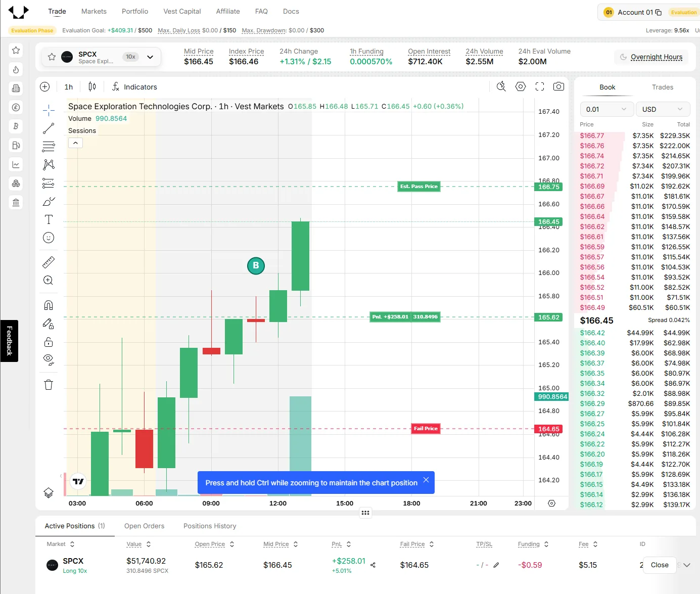
Task: Activate the chart zoom-in tool
Action: pos(49,280)
